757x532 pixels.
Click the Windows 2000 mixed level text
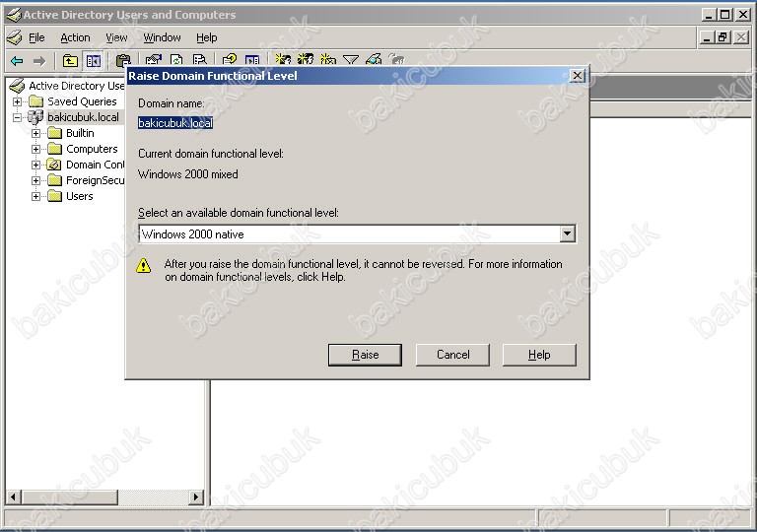188,174
